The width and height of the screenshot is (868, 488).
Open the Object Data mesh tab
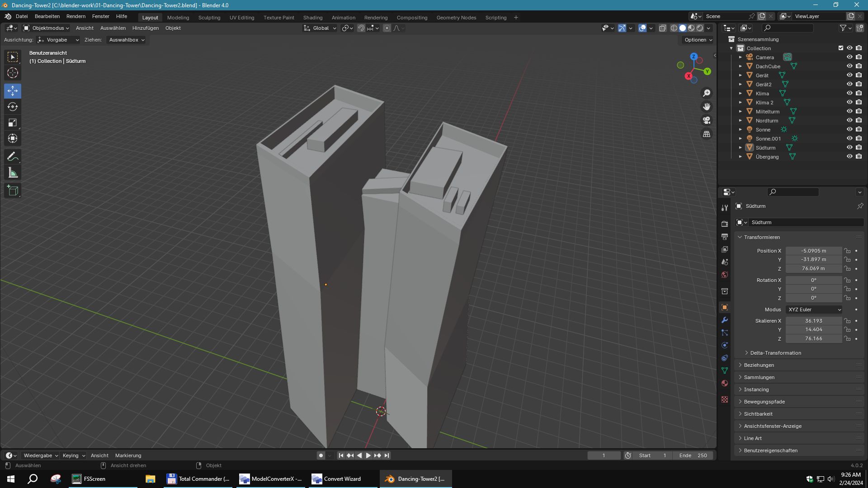725,371
